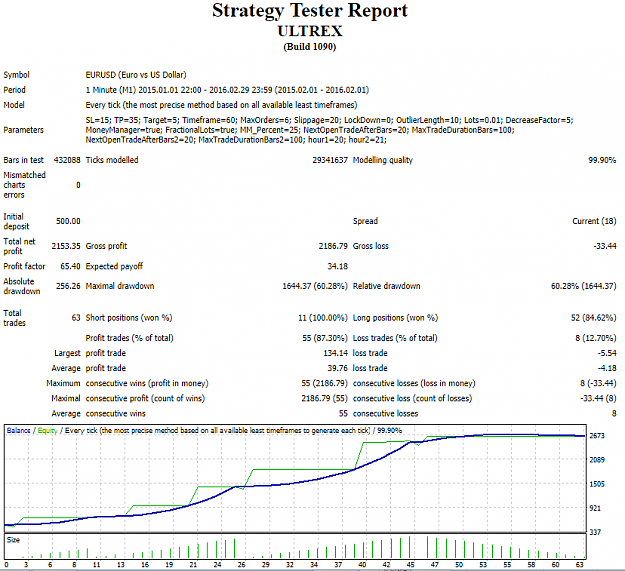Viewport: 625px width, 571px height.
Task: Select Total trades value 63
Action: tap(76, 318)
